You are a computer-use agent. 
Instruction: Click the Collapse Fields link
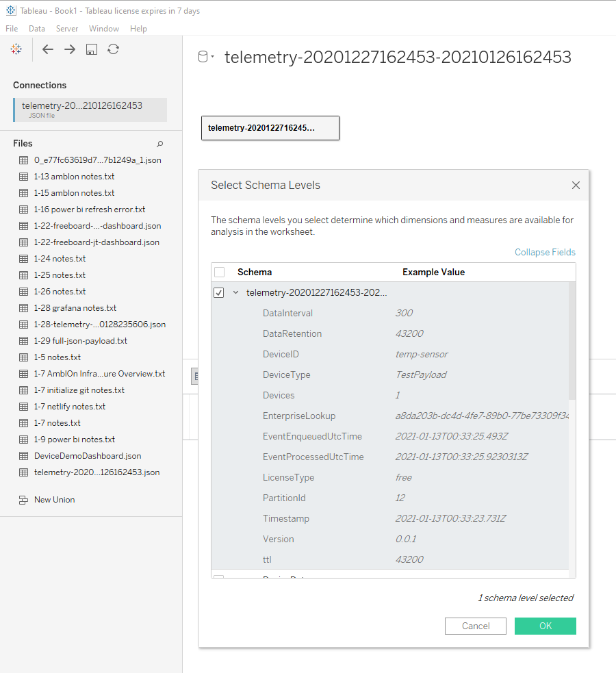click(545, 253)
